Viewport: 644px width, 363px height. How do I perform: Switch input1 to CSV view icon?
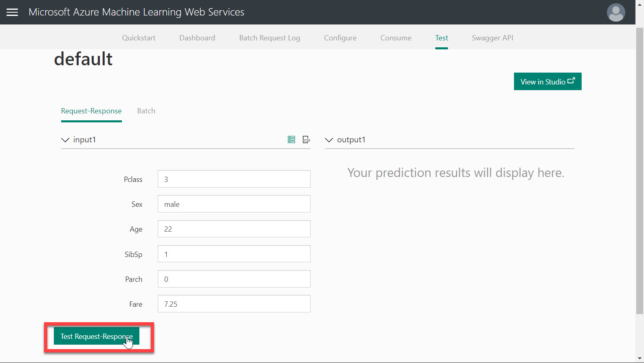pos(307,139)
